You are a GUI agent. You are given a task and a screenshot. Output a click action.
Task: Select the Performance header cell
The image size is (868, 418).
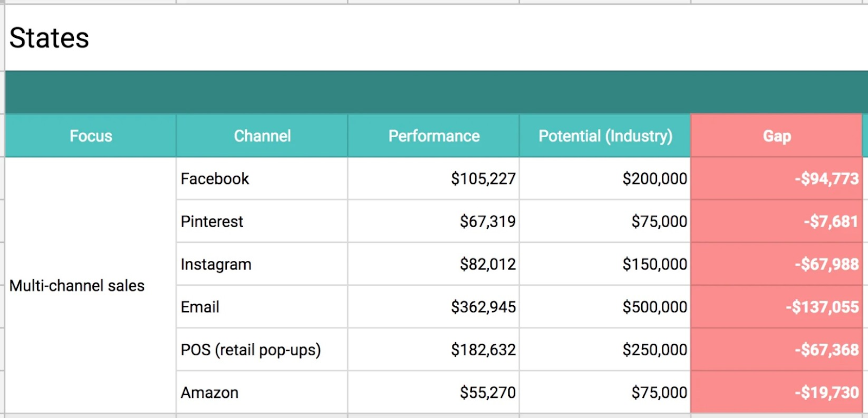coord(433,136)
